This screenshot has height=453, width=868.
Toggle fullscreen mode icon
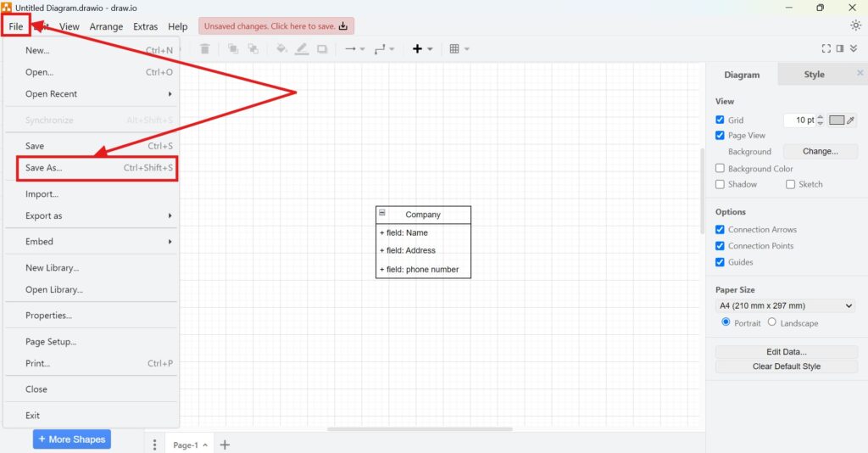click(x=826, y=49)
